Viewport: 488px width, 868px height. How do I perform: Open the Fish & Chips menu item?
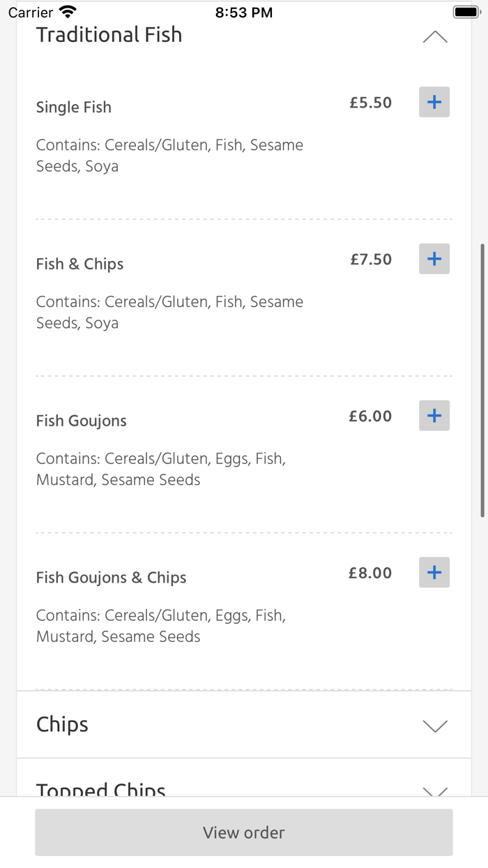tap(79, 264)
